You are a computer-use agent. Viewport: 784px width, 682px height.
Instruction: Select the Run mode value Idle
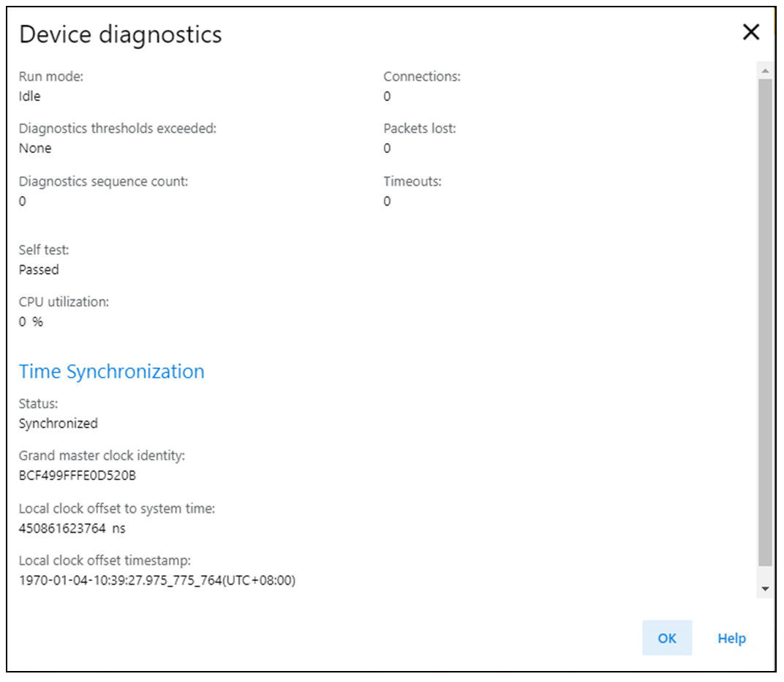point(29,96)
